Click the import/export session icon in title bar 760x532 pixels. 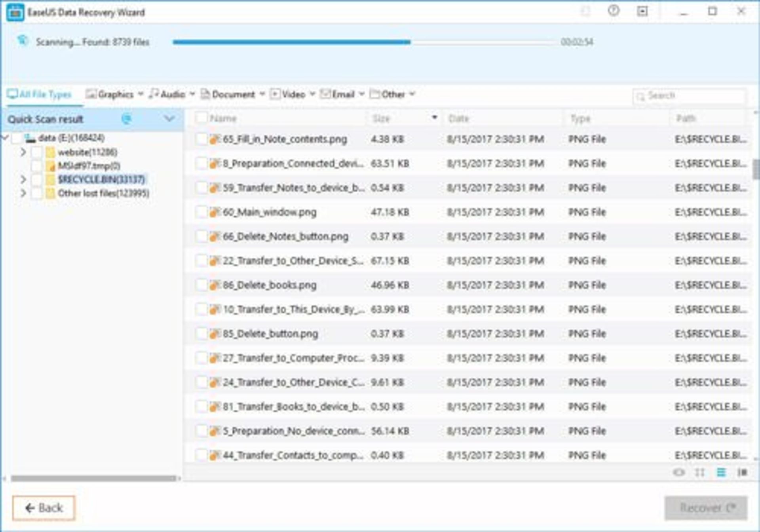tap(642, 11)
